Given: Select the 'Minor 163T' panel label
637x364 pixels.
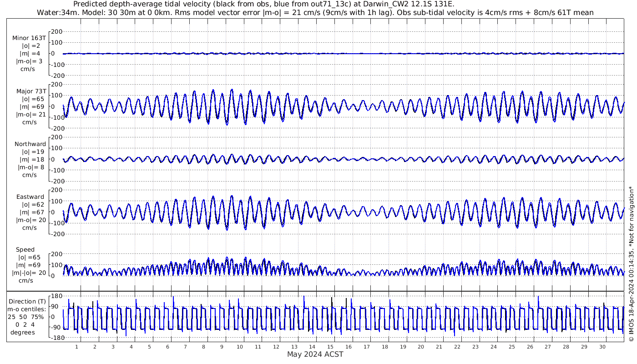Looking at the screenshot, I should pos(29,38).
